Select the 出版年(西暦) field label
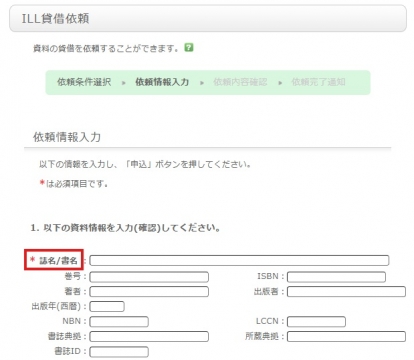Image resolution: width=414 pixels, height=360 pixels. pyautogui.click(x=56, y=306)
